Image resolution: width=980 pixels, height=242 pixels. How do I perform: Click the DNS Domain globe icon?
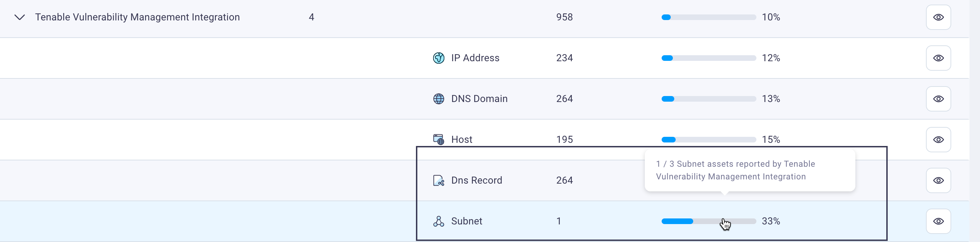(x=439, y=99)
